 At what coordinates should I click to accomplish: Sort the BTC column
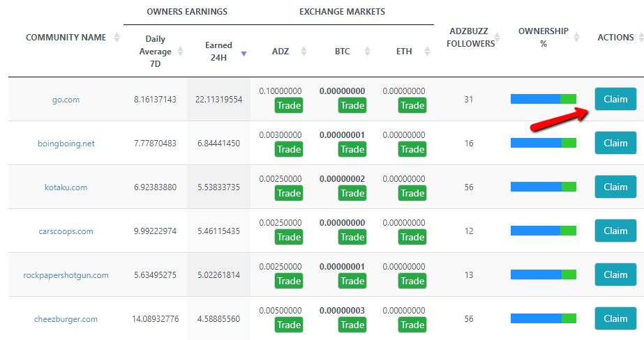coord(364,51)
